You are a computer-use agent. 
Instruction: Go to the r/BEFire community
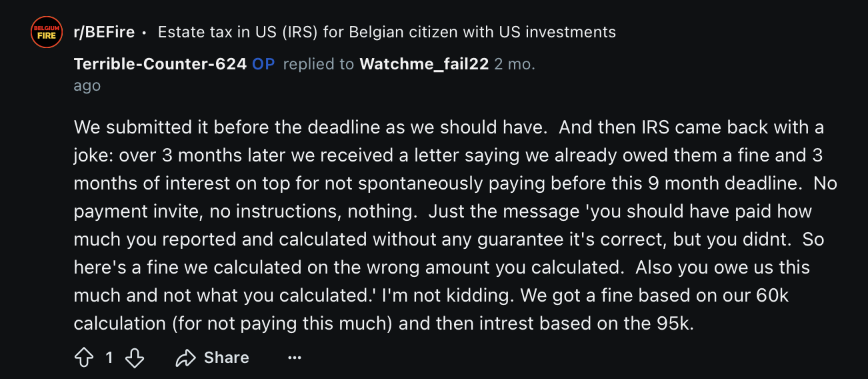(104, 31)
